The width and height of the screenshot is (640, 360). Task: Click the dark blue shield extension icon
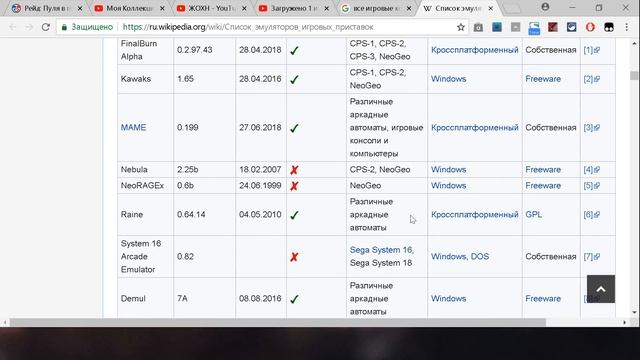(571, 27)
